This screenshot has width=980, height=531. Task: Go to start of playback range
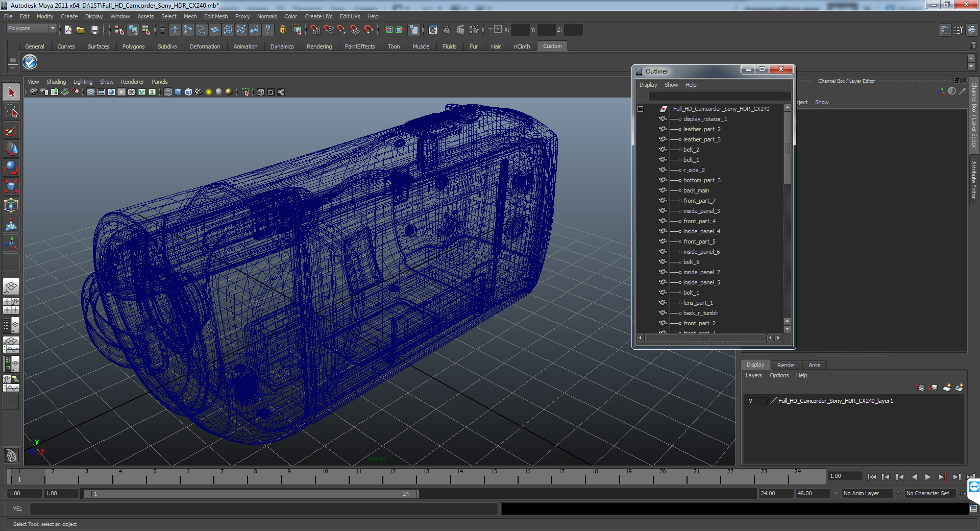click(x=872, y=477)
